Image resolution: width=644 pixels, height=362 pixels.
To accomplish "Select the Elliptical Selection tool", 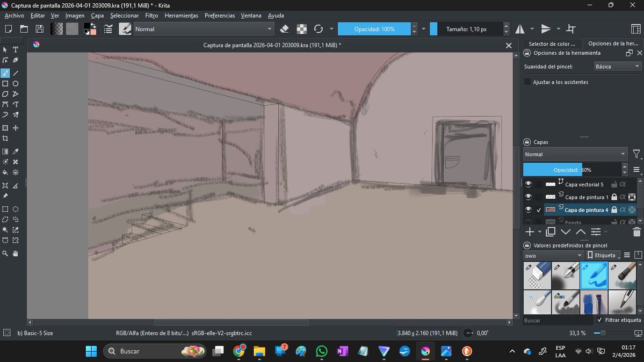I will pyautogui.click(x=16, y=209).
